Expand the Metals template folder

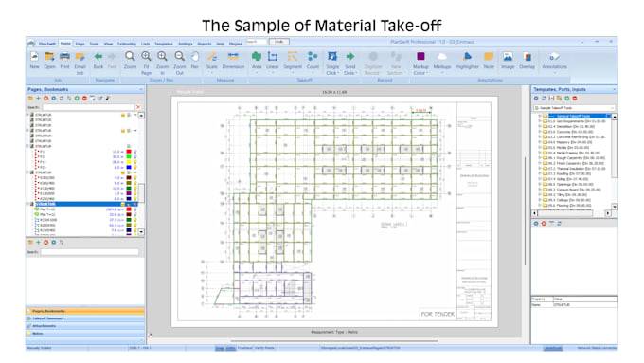[540, 147]
